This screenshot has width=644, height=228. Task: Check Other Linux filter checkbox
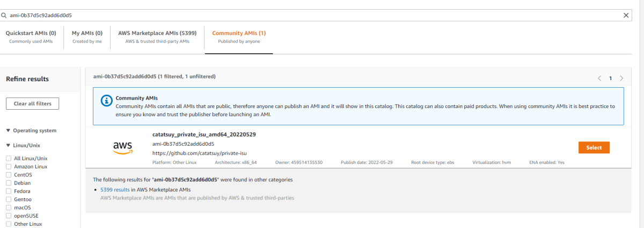9,224
